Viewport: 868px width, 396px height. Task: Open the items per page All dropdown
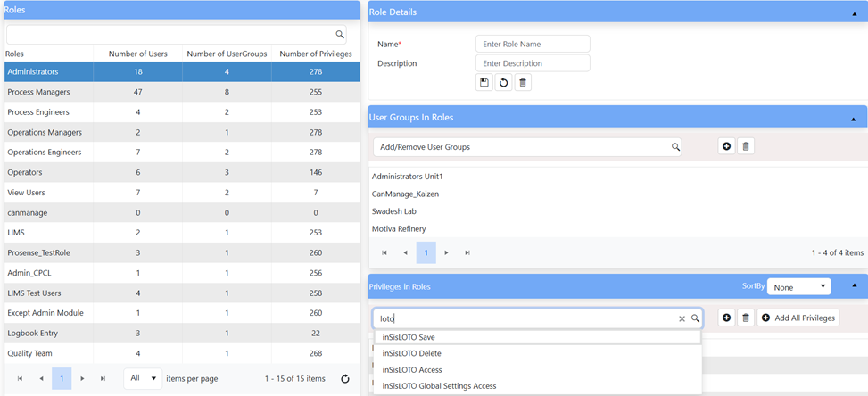click(143, 379)
